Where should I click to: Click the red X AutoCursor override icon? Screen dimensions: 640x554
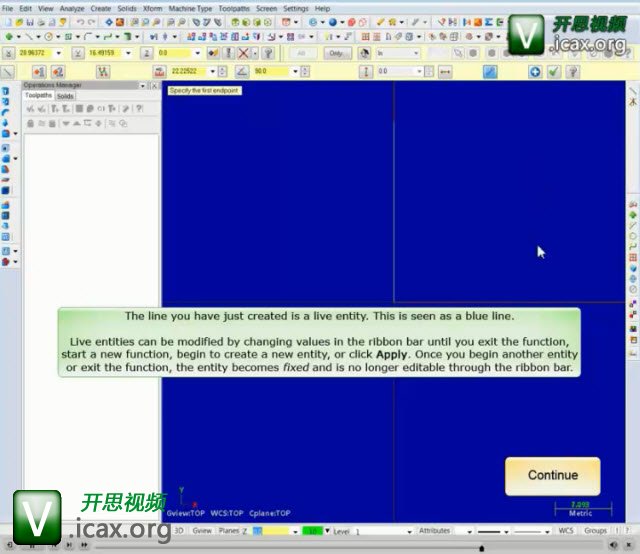tap(243, 53)
